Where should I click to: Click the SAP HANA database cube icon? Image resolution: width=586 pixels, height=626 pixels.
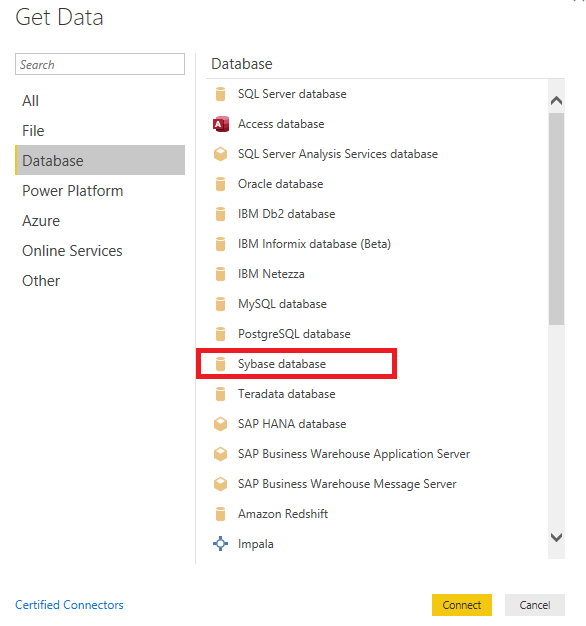[220, 424]
